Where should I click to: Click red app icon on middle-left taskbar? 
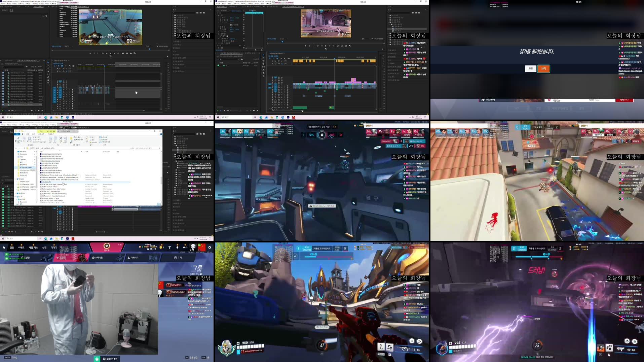click(73, 238)
